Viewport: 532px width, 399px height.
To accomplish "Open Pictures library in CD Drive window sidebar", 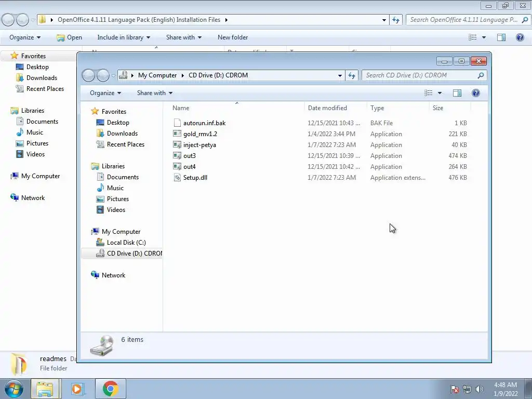I will [112, 199].
